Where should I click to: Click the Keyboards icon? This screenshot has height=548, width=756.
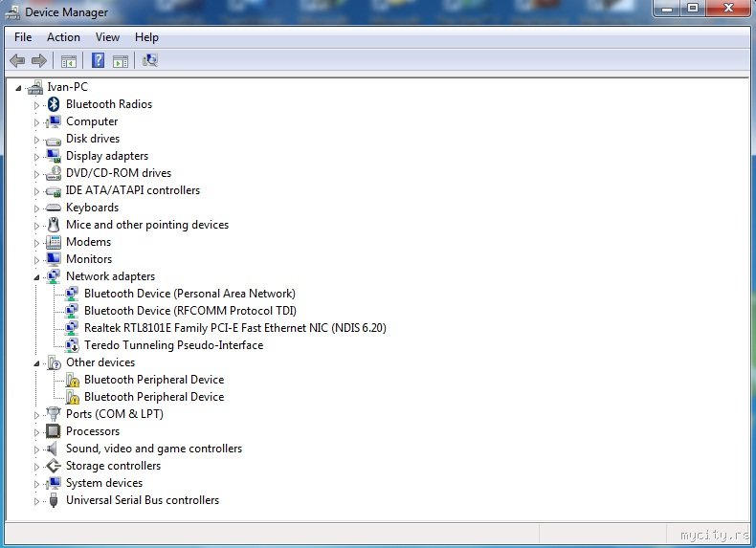pos(53,208)
